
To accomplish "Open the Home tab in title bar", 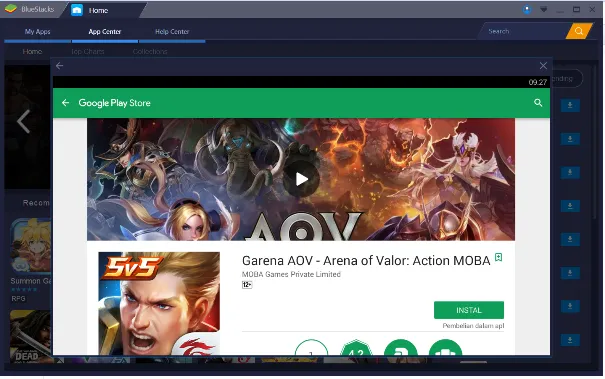I will point(103,10).
